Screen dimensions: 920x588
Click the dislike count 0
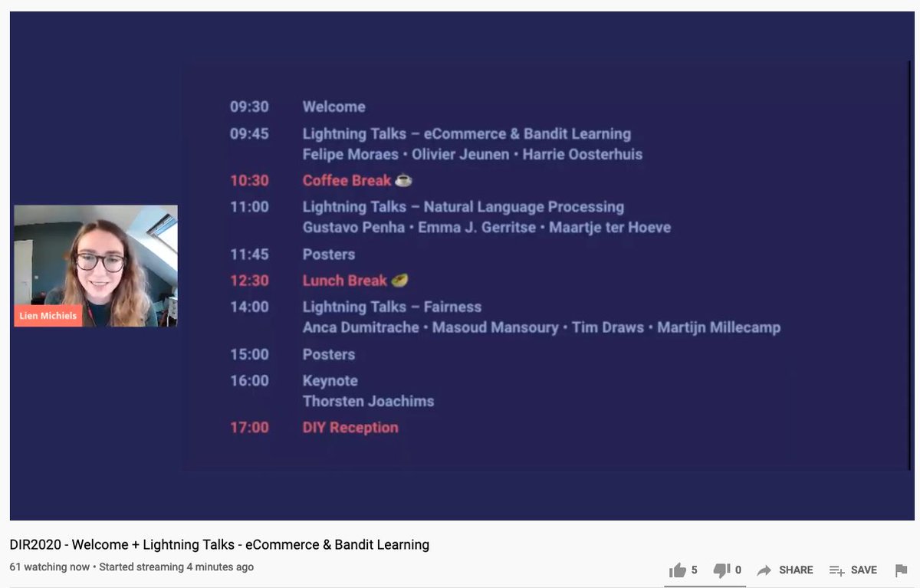click(x=738, y=570)
